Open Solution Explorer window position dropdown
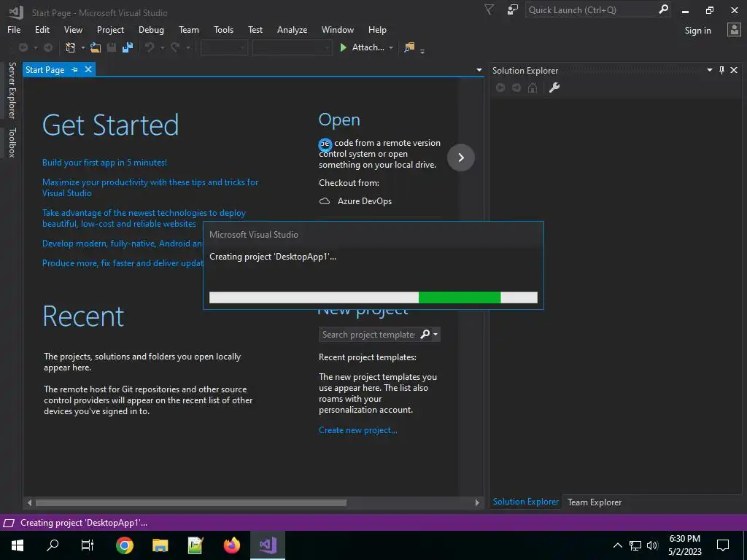Image resolution: width=747 pixels, height=560 pixels. (x=709, y=70)
